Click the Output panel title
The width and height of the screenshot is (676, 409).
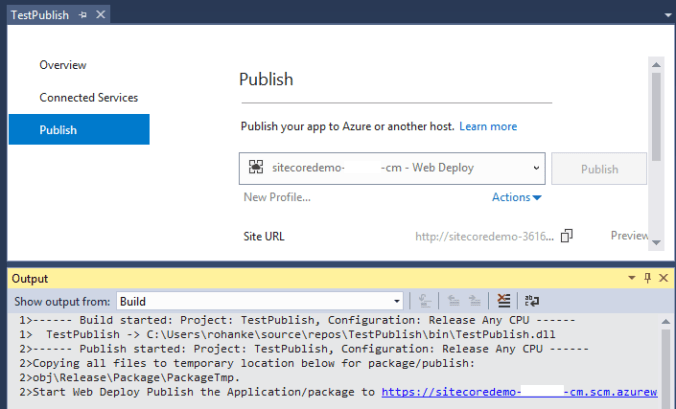[30, 279]
